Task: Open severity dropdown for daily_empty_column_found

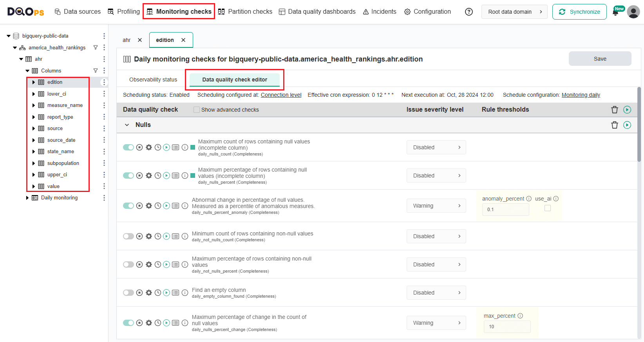Action: coord(436,293)
